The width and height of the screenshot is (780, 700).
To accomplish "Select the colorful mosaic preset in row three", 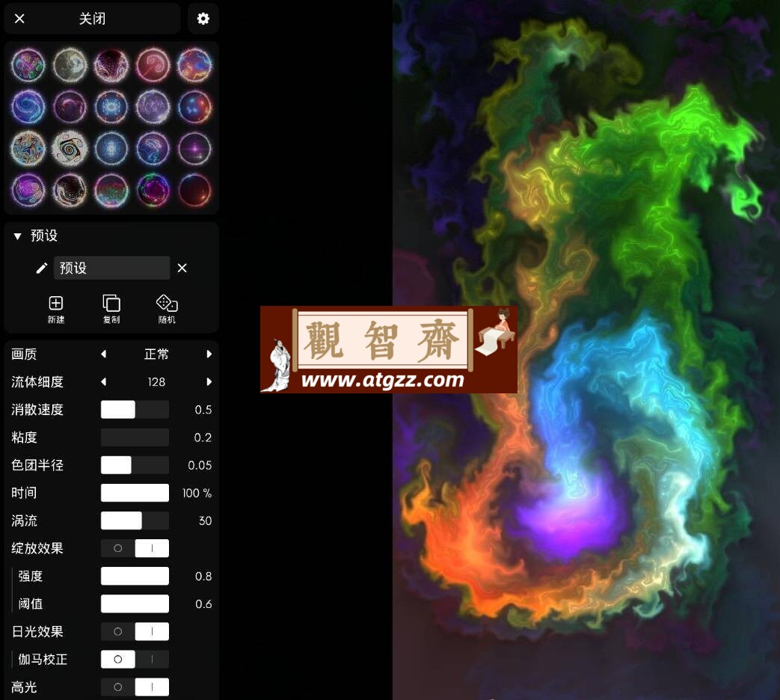I will (x=28, y=148).
